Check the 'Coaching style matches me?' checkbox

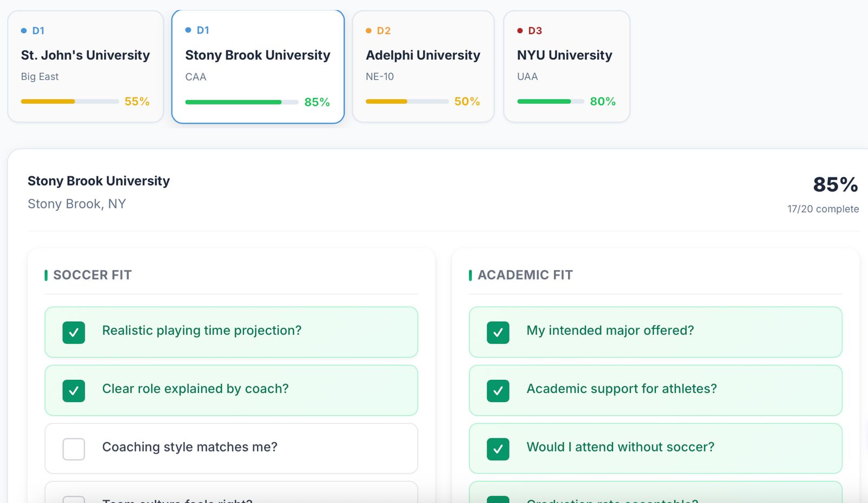point(74,449)
